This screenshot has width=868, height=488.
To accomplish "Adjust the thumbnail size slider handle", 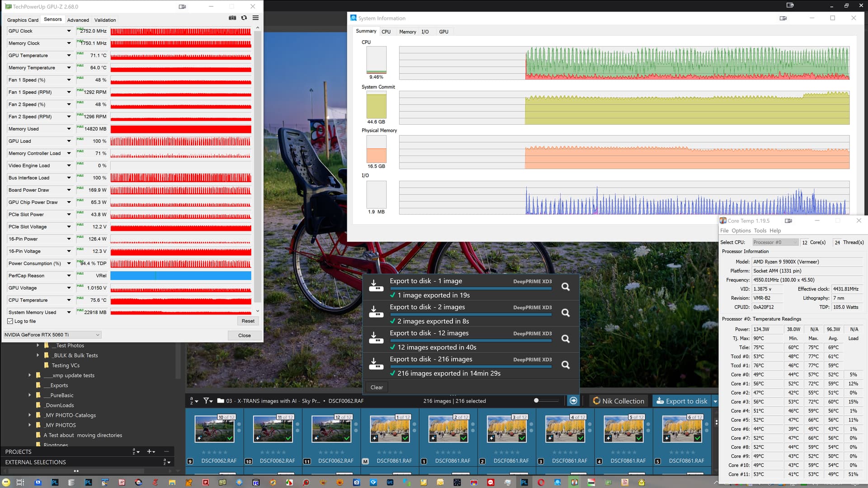I will click(x=536, y=400).
